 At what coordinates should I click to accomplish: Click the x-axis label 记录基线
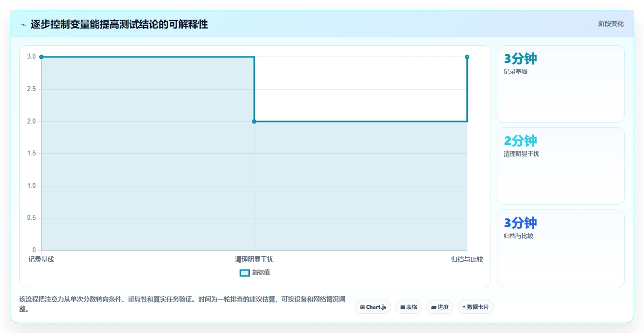click(41, 260)
